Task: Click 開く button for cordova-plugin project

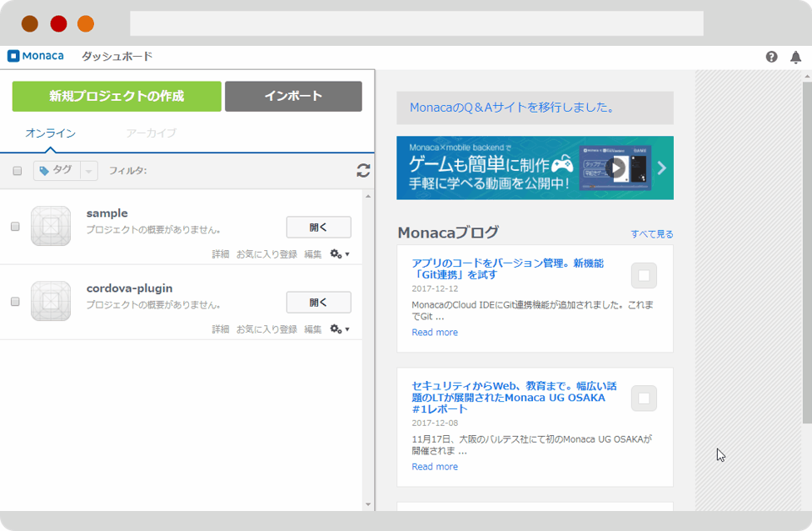Action: (x=319, y=303)
